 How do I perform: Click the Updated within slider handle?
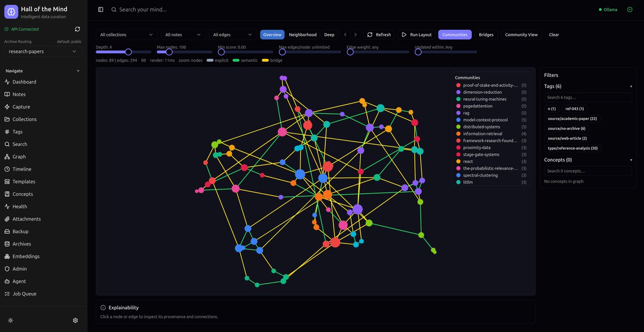pyautogui.click(x=418, y=52)
